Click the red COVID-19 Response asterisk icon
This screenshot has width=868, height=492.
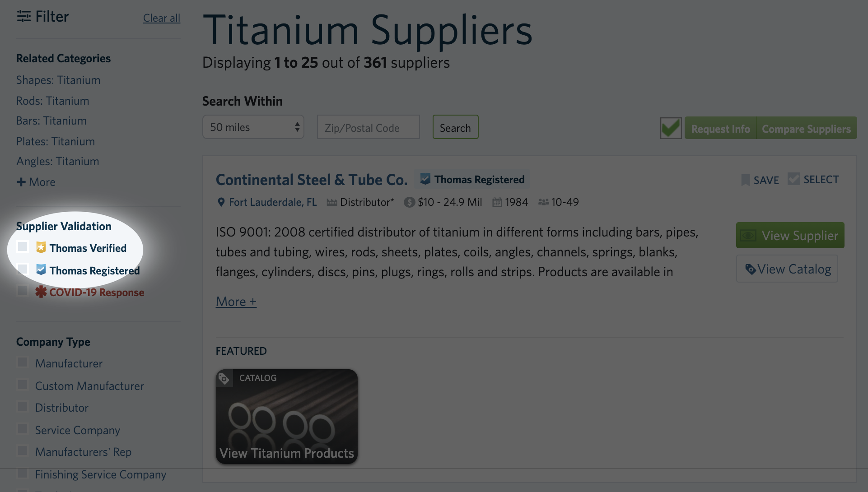[x=41, y=292]
